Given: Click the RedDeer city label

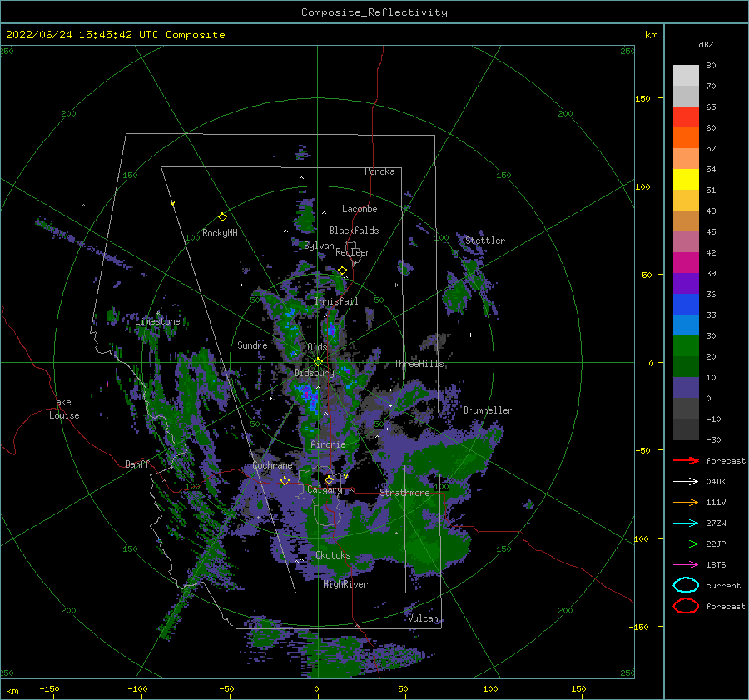Looking at the screenshot, I should point(353,252).
